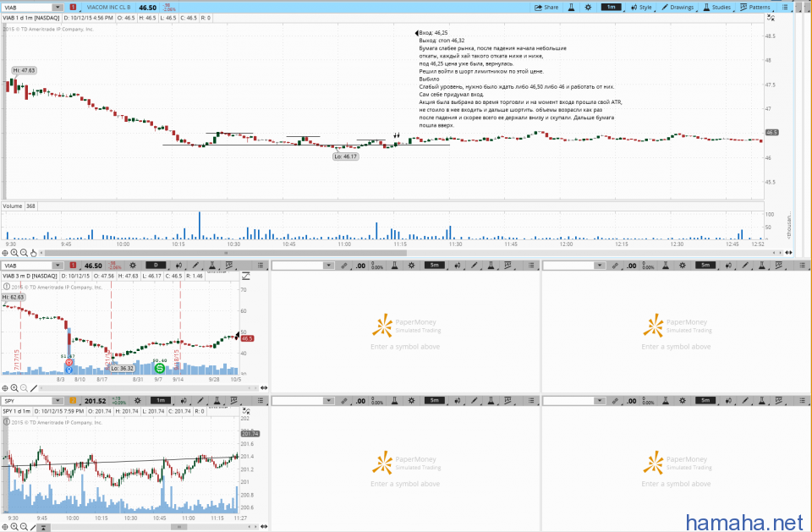The image size is (812, 532).
Task: Click symbol field in empty panel beside SPY chart
Action: (297, 401)
